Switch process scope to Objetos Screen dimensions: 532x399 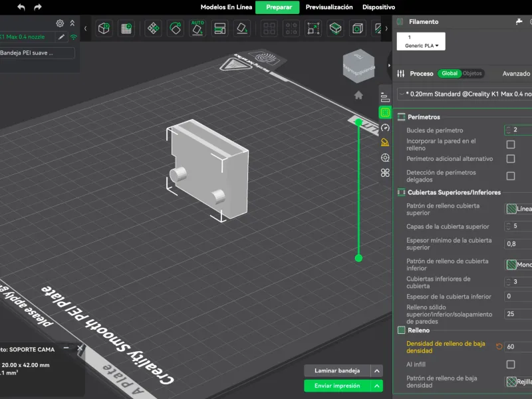pyautogui.click(x=472, y=73)
